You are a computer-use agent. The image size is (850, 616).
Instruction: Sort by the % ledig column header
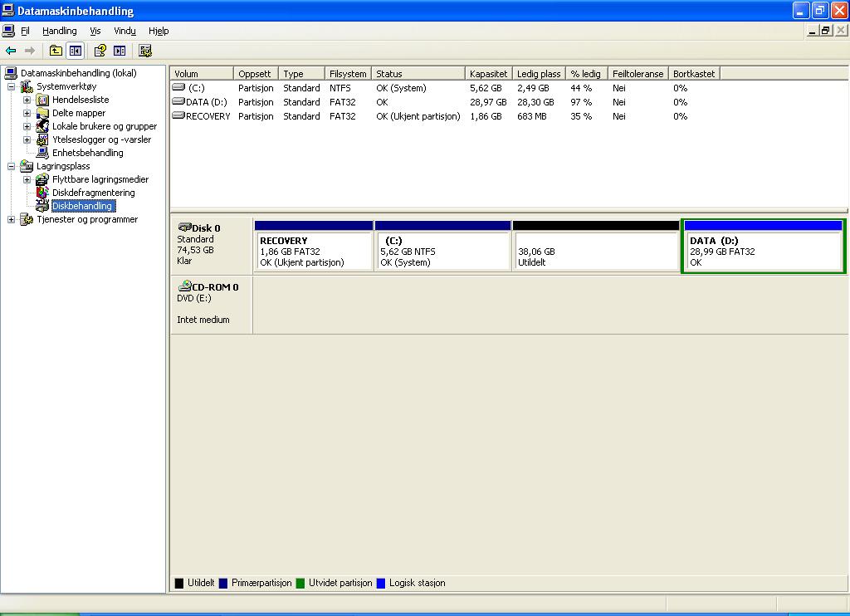coord(587,74)
